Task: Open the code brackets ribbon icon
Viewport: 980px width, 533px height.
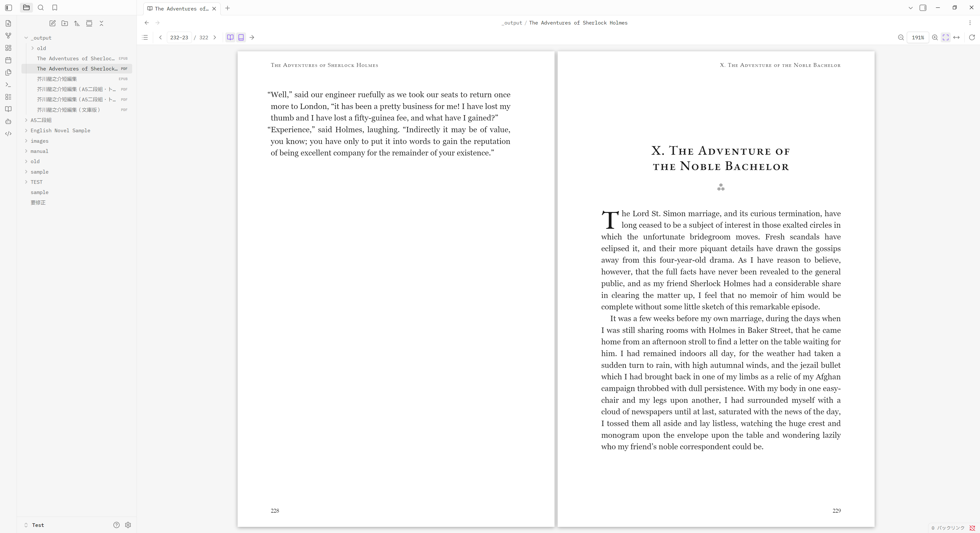Action: click(8, 134)
